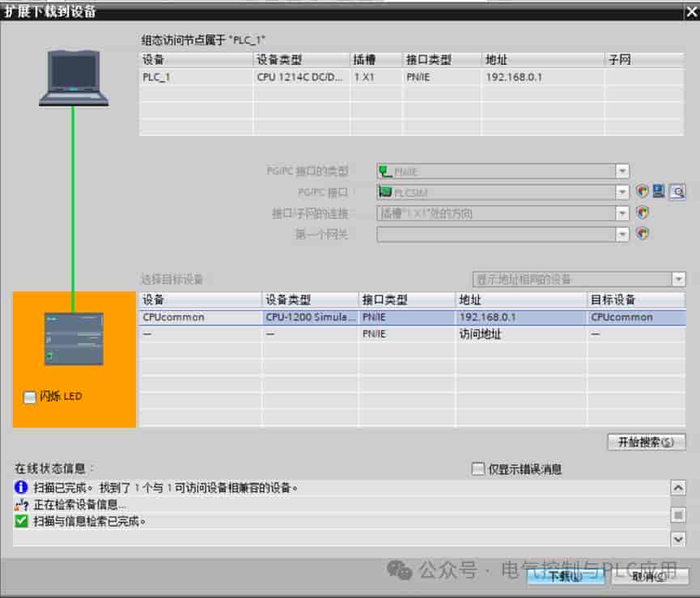
Task: Click the computer icon next to PLCSIM interface
Action: click(x=659, y=192)
